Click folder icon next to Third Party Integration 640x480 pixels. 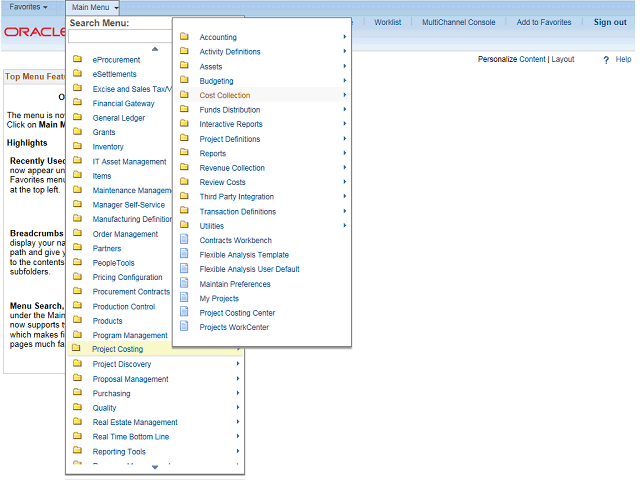click(184, 196)
